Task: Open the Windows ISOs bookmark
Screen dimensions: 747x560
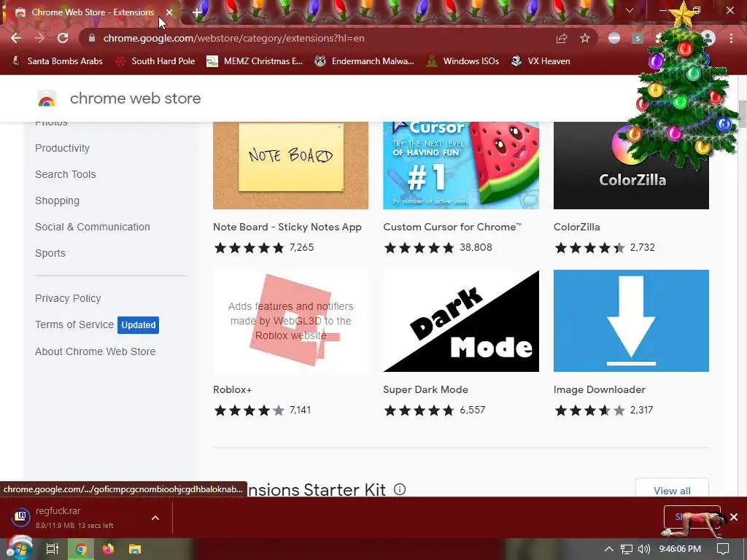Action: [462, 61]
